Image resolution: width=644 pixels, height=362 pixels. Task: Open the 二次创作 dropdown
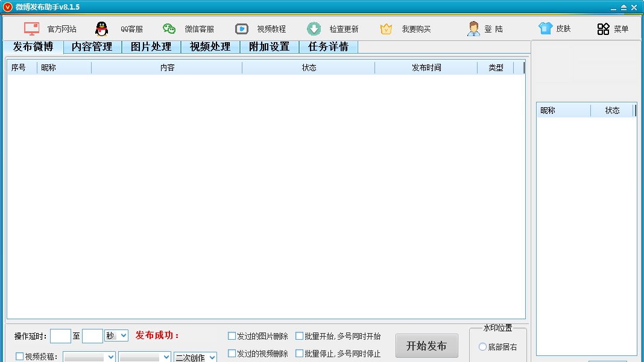194,357
